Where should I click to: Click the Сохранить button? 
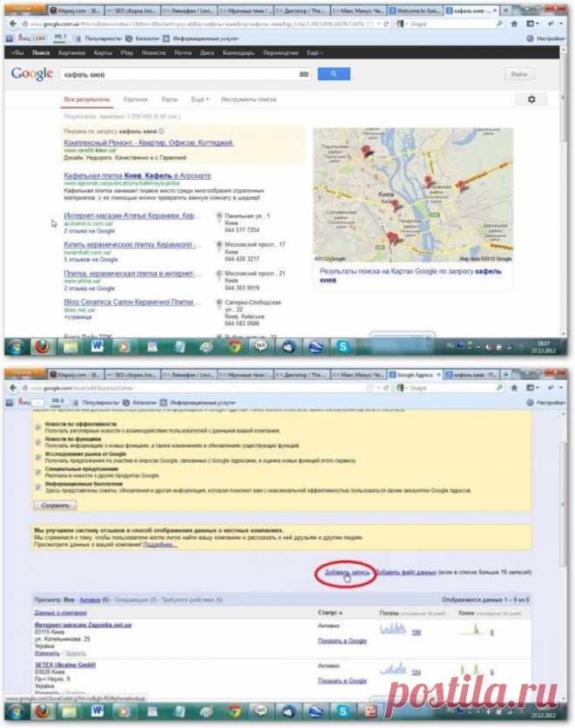(x=55, y=505)
